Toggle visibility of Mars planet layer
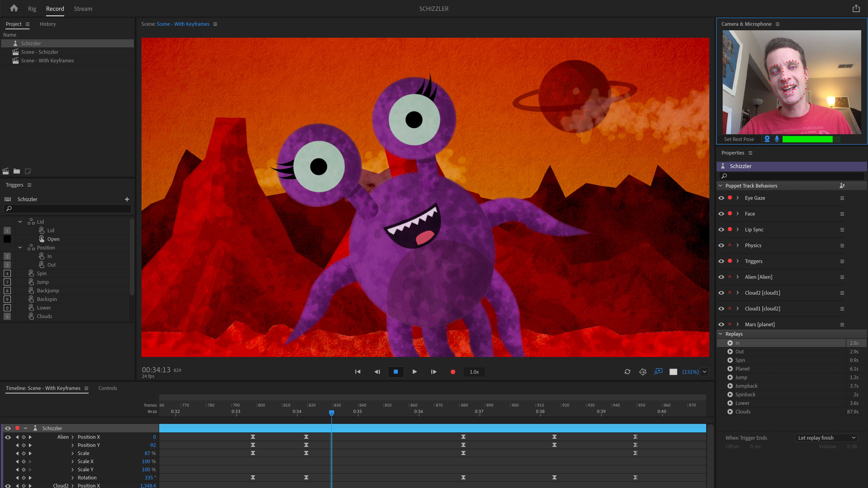868x488 pixels. [722, 324]
